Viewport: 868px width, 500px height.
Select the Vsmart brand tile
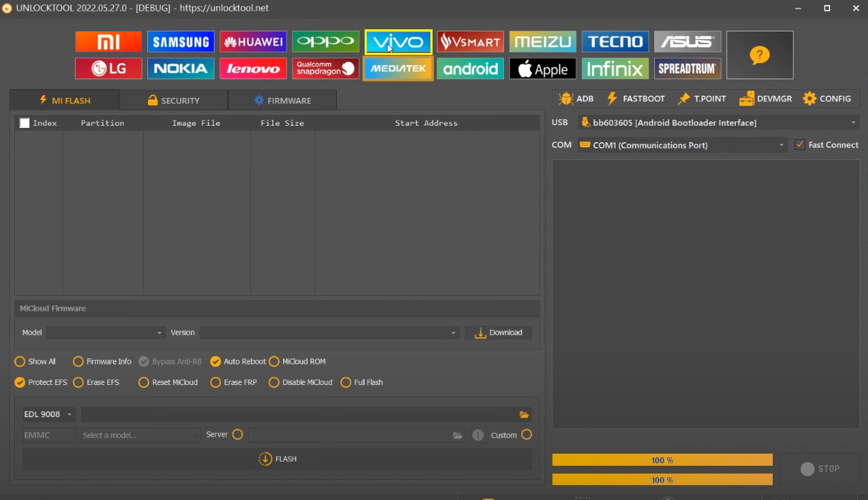coord(470,41)
